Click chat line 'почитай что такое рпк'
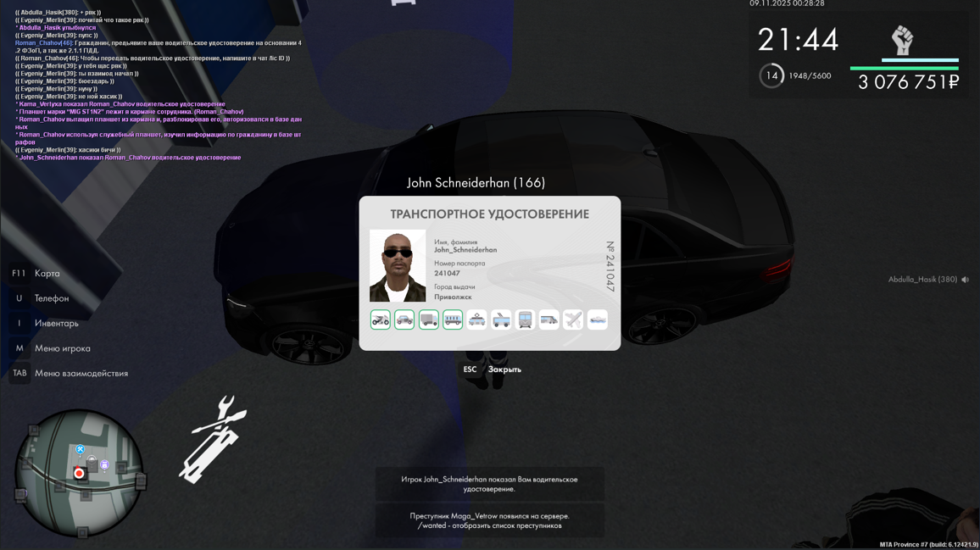Viewport: 980px width, 550px height. [x=82, y=20]
